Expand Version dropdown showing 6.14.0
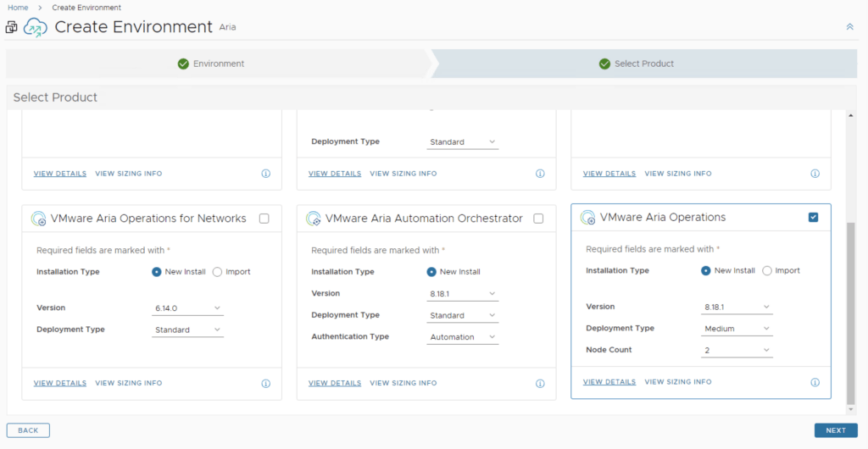This screenshot has width=868, height=449. click(187, 308)
